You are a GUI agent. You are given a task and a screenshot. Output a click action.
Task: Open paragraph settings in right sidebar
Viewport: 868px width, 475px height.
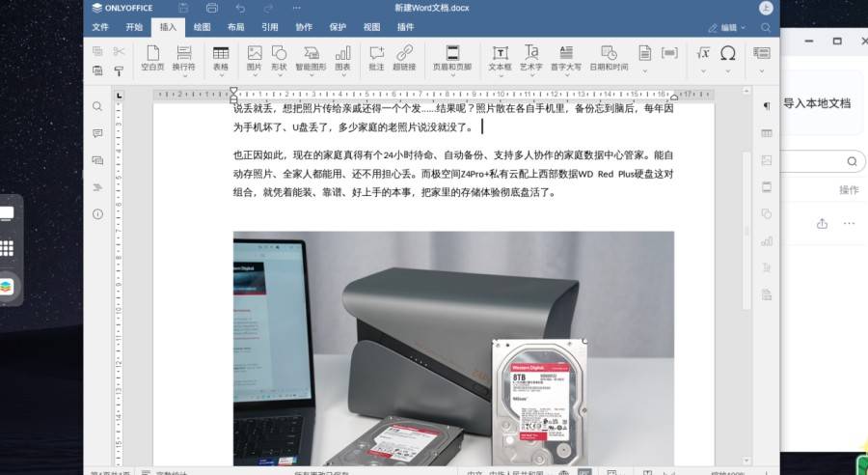[767, 106]
